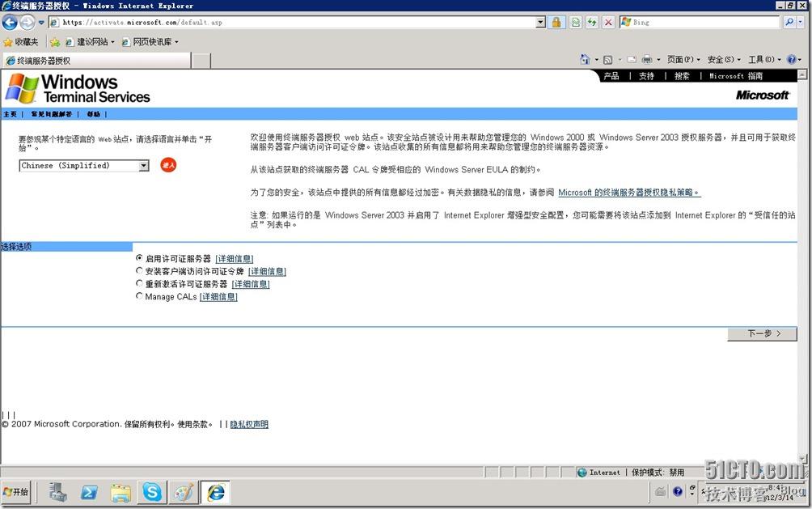Click inside the Bing search box

[699, 23]
